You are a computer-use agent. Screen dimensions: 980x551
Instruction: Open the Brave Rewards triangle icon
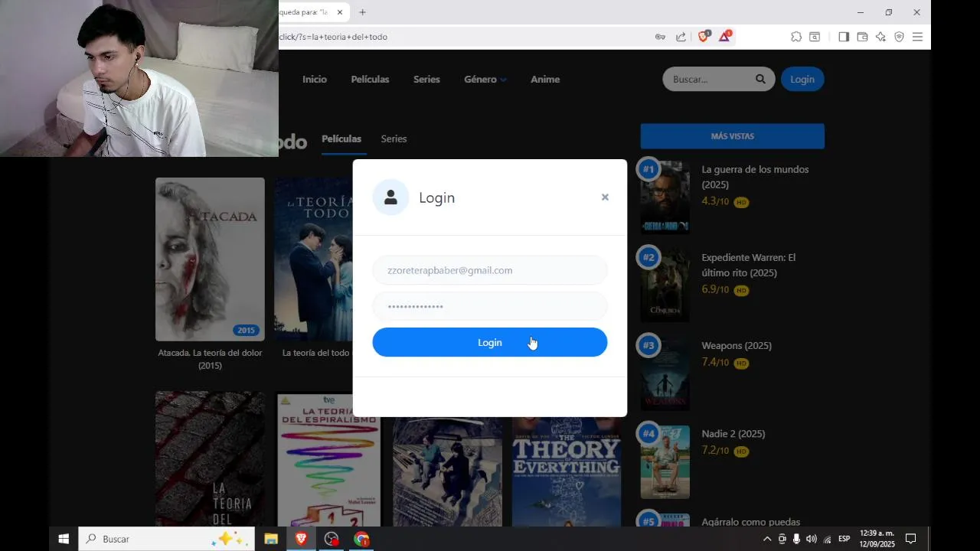tap(724, 36)
